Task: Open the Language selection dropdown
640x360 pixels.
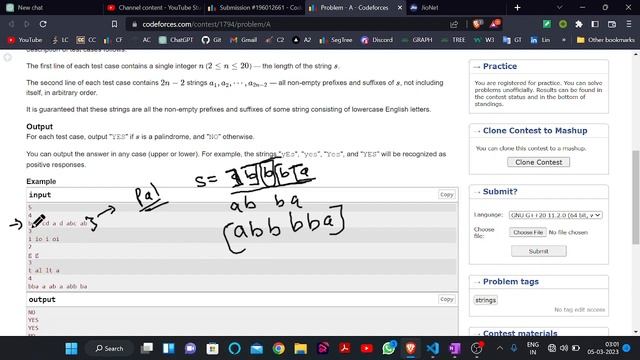Action: [556, 215]
